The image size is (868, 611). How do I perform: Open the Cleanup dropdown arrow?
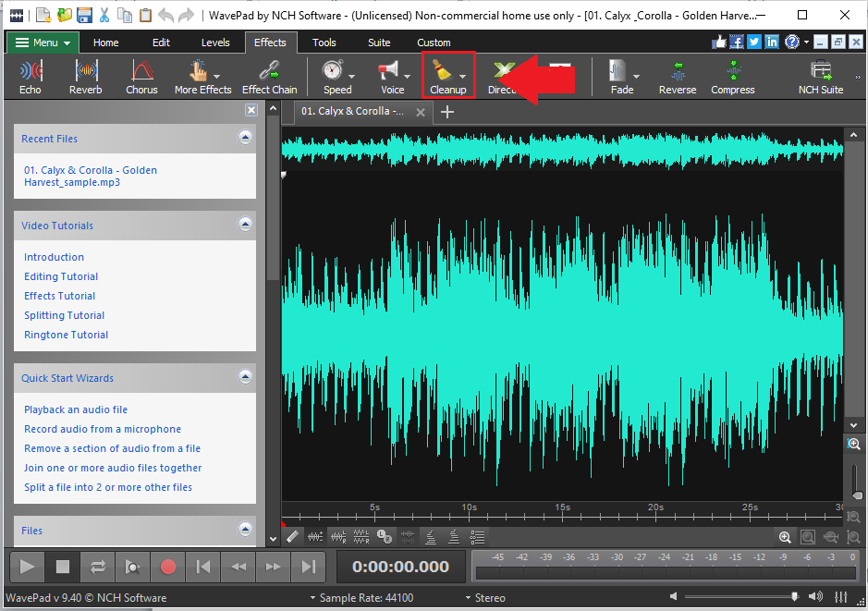click(x=462, y=77)
